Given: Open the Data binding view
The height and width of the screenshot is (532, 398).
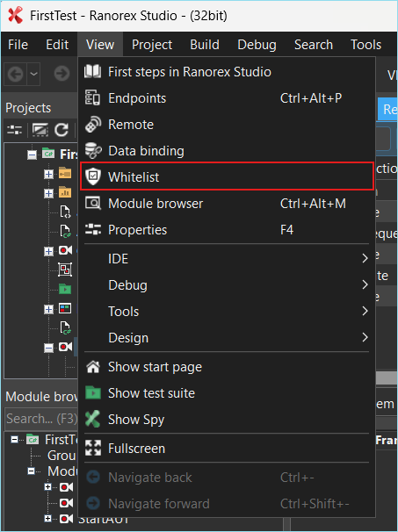Looking at the screenshot, I should click(227, 151).
